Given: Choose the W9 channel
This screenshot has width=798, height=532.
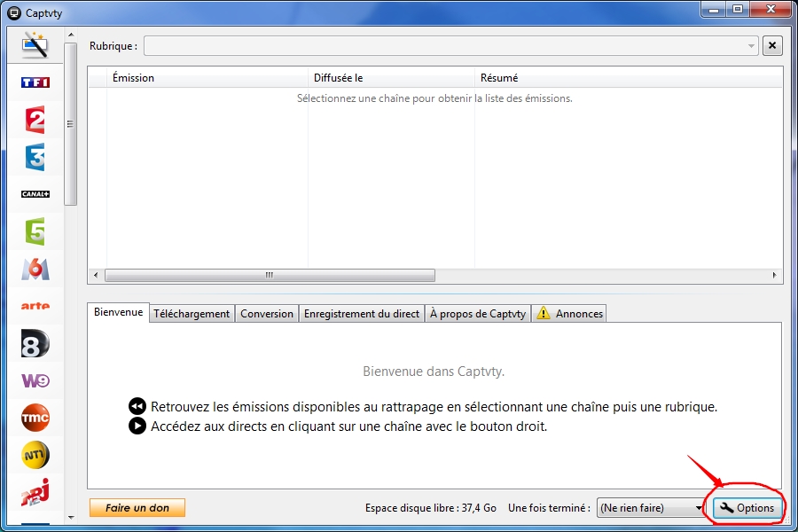Looking at the screenshot, I should [x=35, y=380].
